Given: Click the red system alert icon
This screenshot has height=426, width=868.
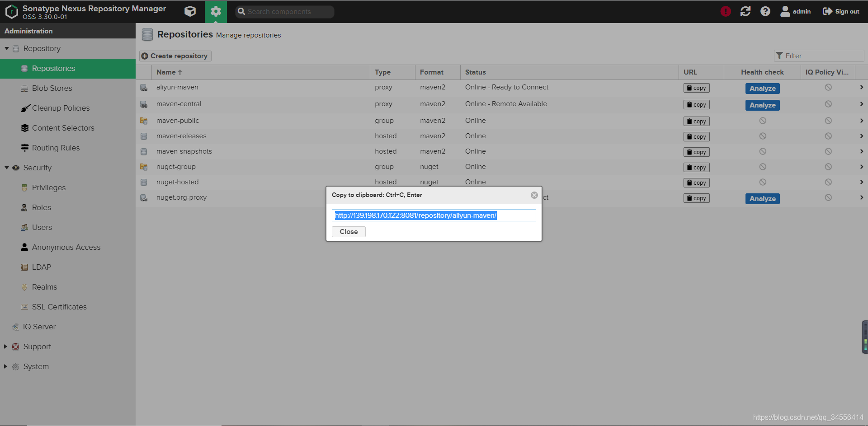Looking at the screenshot, I should (726, 11).
